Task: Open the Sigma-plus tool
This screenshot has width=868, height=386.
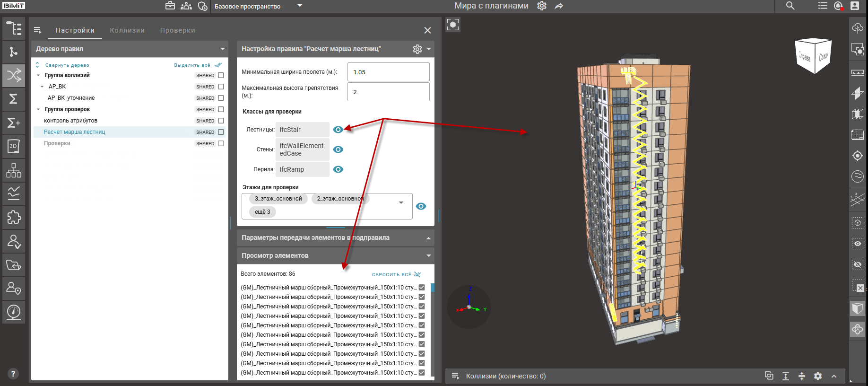Action: click(x=14, y=123)
